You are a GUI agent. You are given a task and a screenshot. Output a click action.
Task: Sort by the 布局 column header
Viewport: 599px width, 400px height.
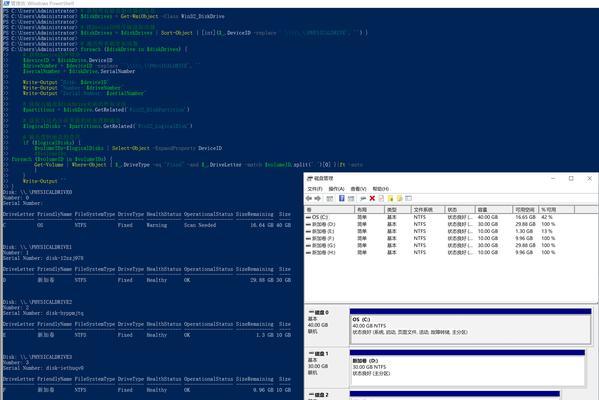pyautogui.click(x=369, y=210)
